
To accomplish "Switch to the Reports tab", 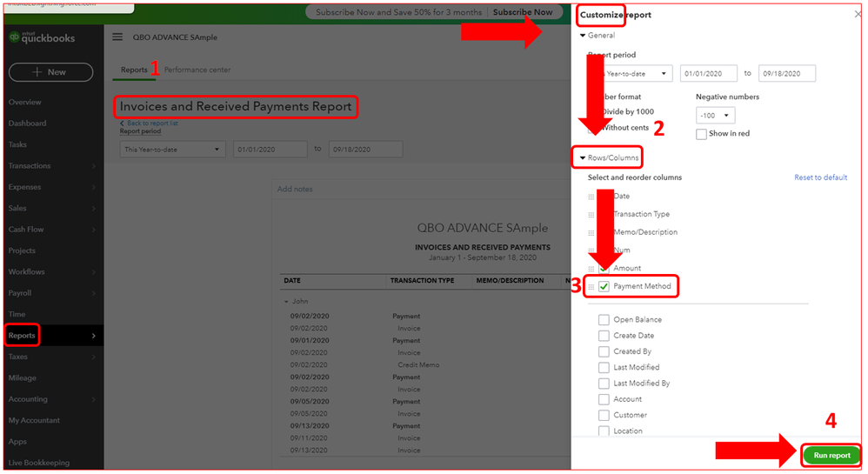I will click(134, 70).
